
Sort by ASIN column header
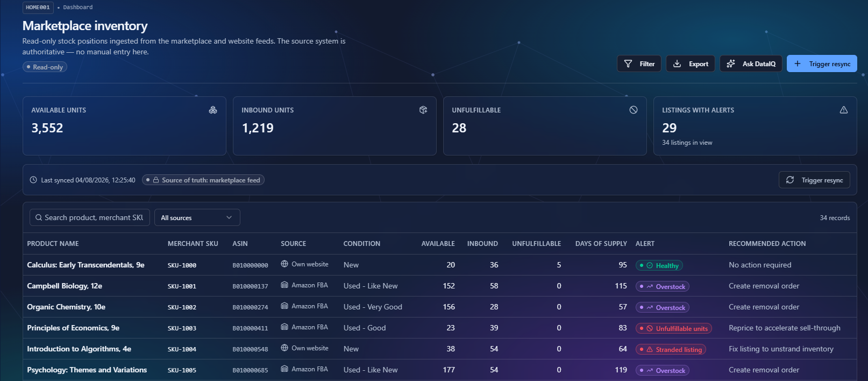240,244
